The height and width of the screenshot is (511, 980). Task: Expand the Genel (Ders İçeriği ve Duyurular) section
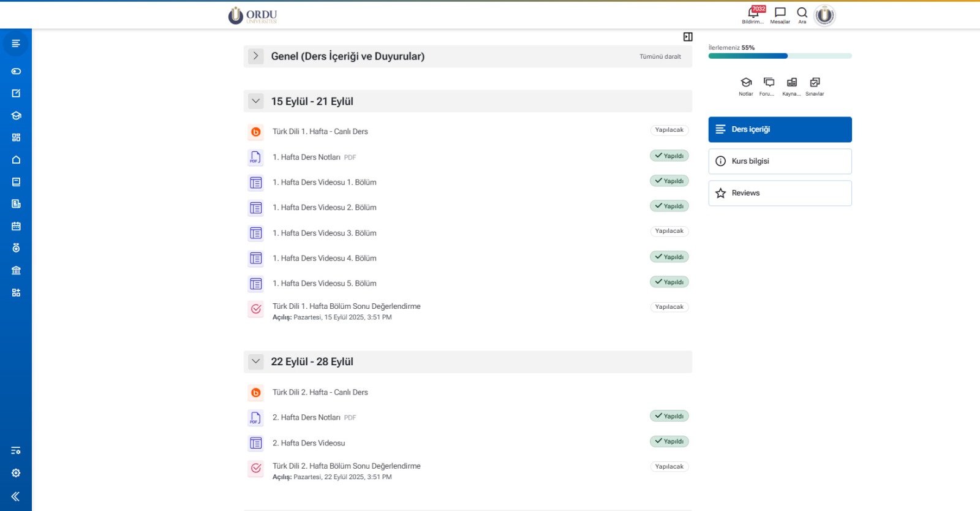click(x=256, y=56)
